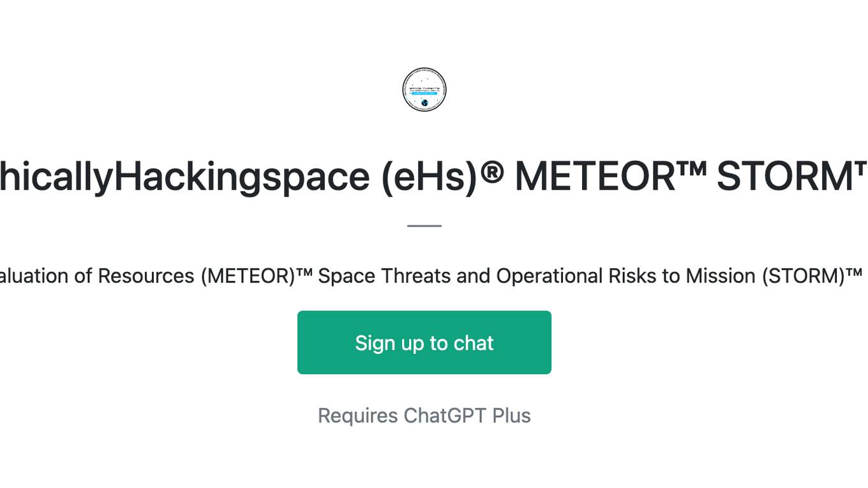Click the trademark symbol after (STORM) in description
This screenshot has height=488, width=868.
point(854,272)
